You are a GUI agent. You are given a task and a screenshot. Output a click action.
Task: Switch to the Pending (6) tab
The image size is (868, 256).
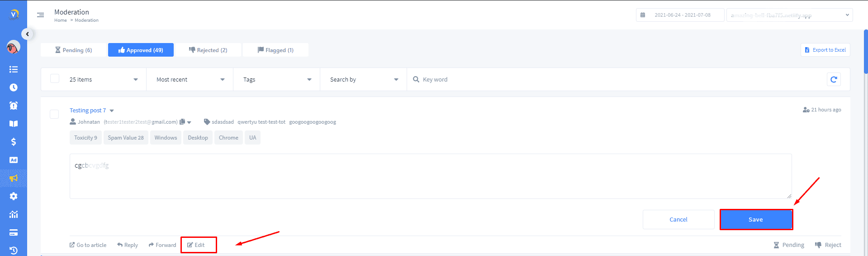pos(73,50)
